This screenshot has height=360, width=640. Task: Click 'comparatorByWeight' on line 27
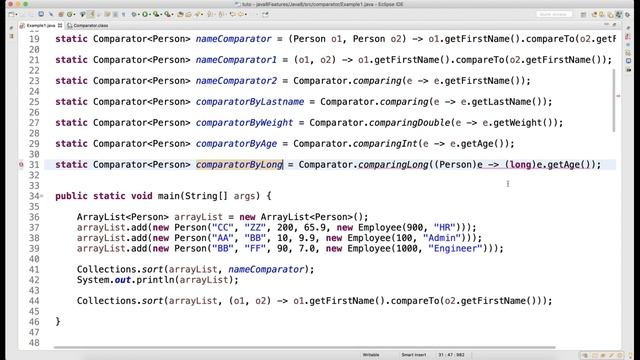244,122
